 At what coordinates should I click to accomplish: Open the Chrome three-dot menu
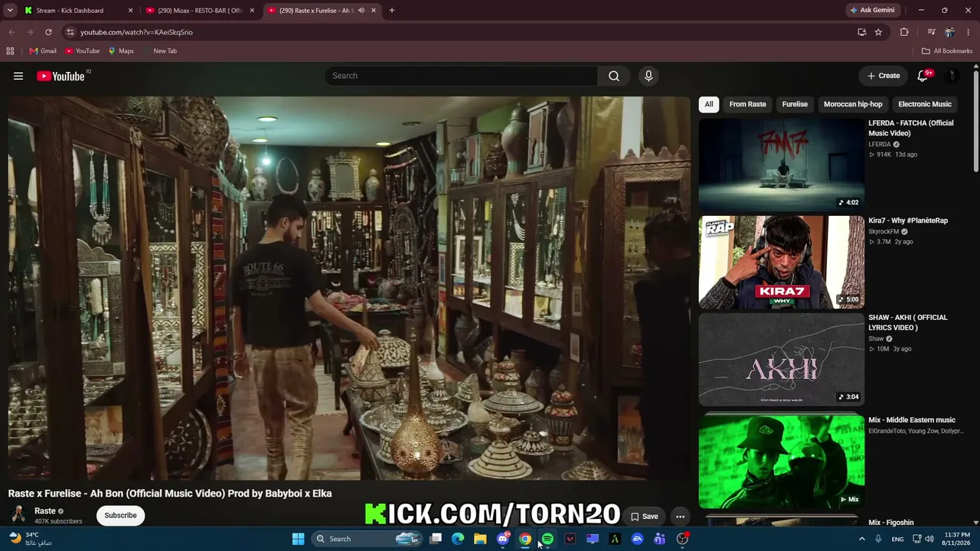point(969,32)
